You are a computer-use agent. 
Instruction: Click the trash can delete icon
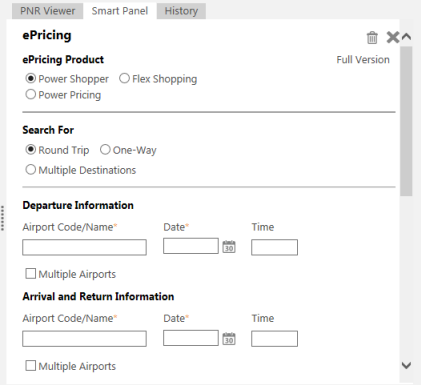coord(372,37)
